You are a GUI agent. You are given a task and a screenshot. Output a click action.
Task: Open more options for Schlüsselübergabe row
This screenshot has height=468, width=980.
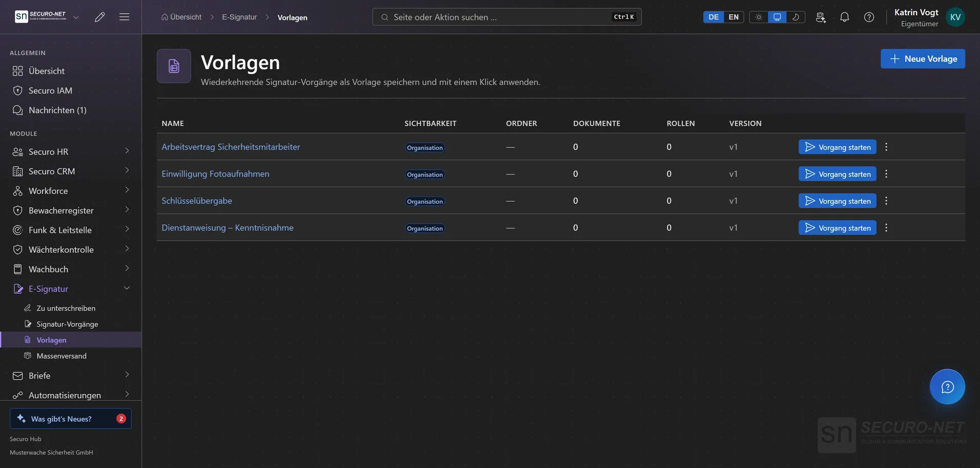(886, 201)
